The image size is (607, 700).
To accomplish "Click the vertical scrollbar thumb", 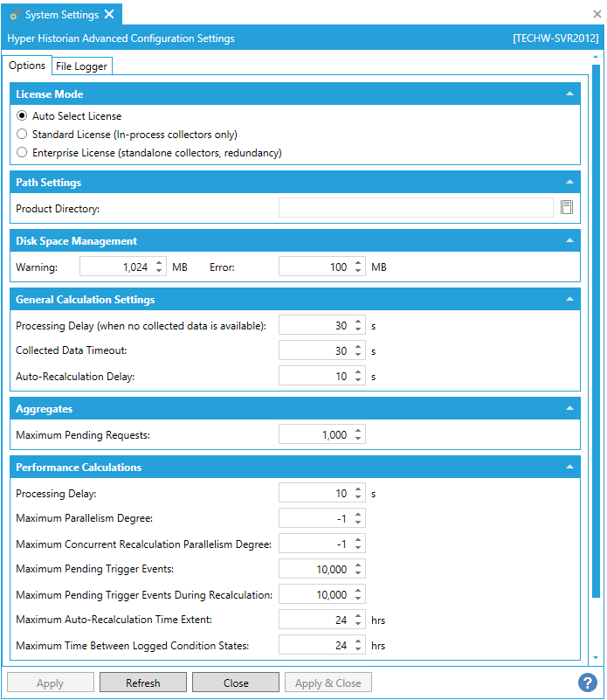I will tap(597, 332).
